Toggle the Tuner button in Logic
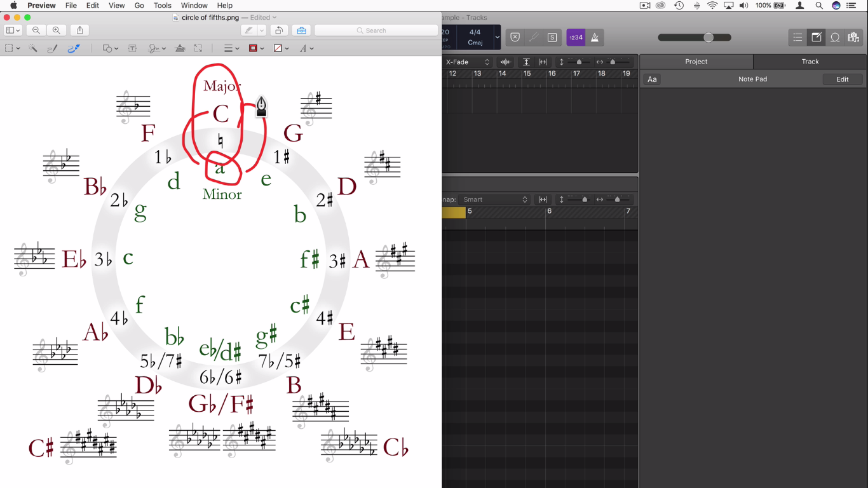 [x=534, y=37]
